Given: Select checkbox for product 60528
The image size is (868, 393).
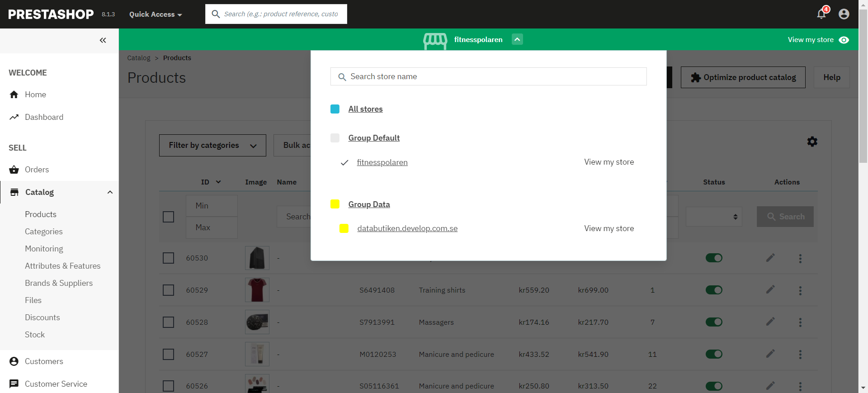Looking at the screenshot, I should [x=168, y=322].
